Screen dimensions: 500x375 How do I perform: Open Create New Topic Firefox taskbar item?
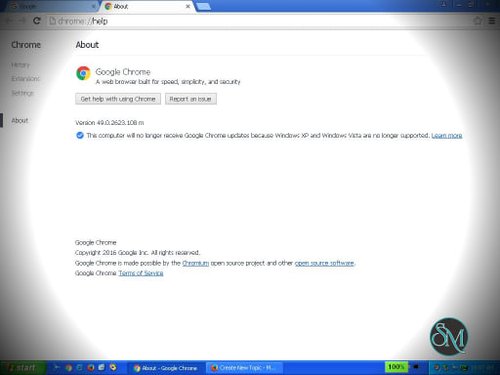pos(244,368)
